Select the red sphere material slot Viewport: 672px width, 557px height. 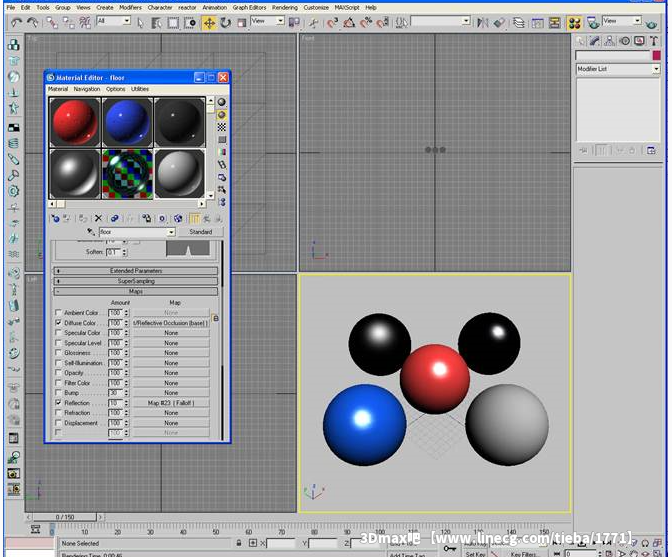75,123
